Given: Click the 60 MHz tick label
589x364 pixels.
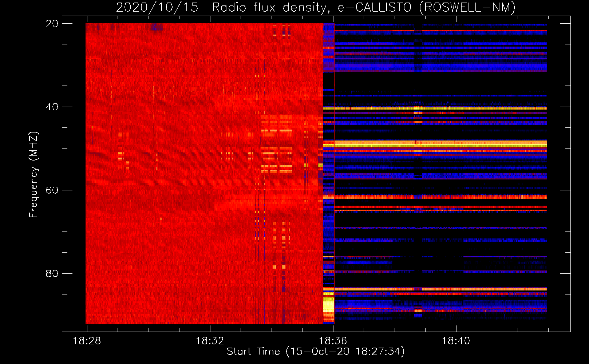Looking at the screenshot, I should point(52,190).
